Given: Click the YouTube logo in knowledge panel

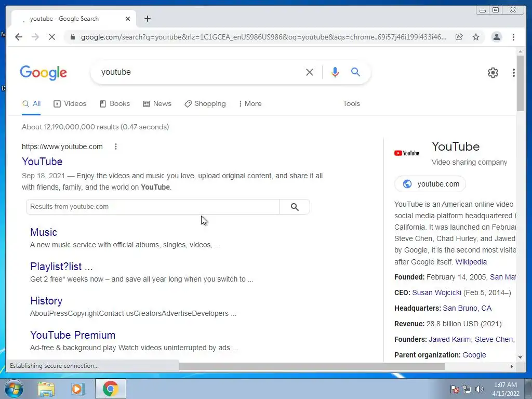Looking at the screenshot, I should click(407, 153).
